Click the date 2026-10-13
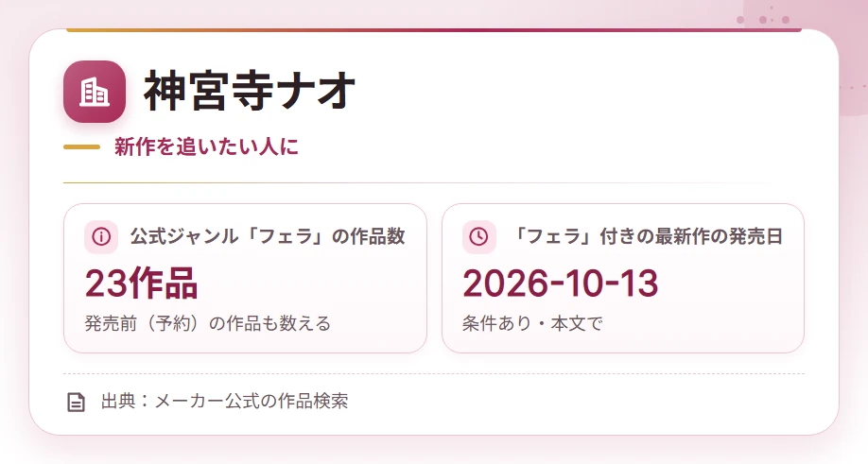The height and width of the screenshot is (464, 868). coord(560,284)
